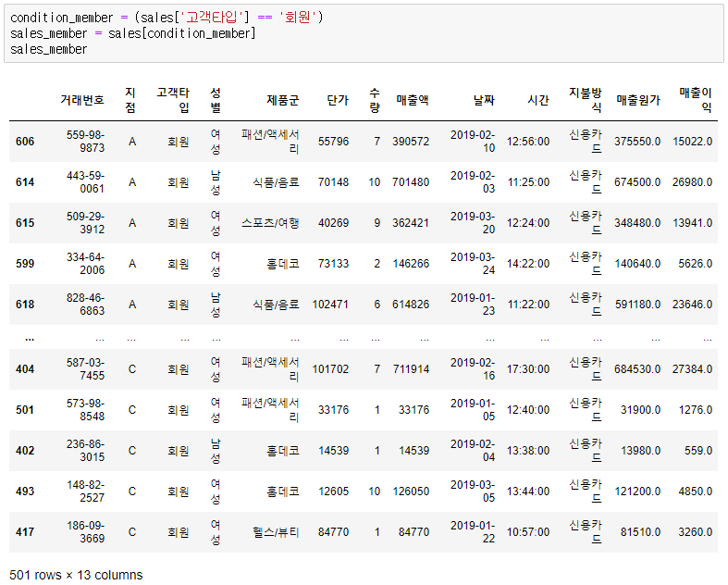The height and width of the screenshot is (585, 728).
Task: Select row index 618
Action: [x=25, y=305]
